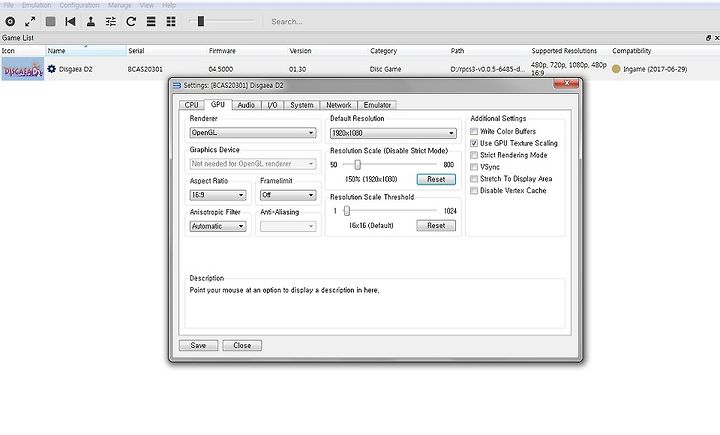The image size is (720, 435).
Task: Click the Save button
Action: [198, 345]
